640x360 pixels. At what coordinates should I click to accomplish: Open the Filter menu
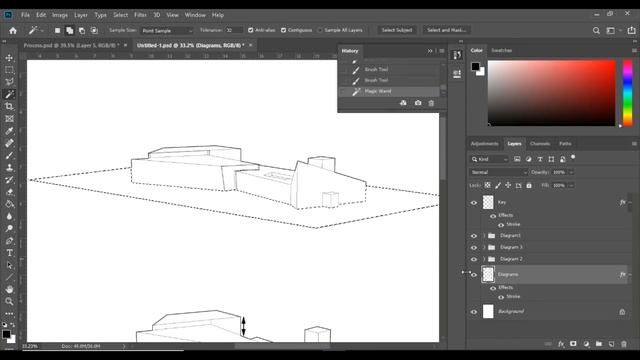point(140,15)
